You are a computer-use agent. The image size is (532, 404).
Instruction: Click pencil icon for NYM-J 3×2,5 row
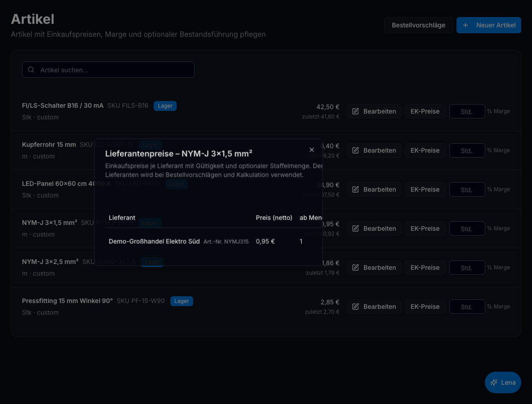coord(355,267)
